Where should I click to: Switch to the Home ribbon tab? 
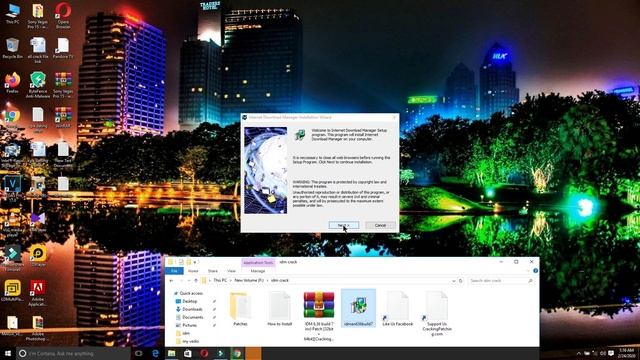point(193,271)
